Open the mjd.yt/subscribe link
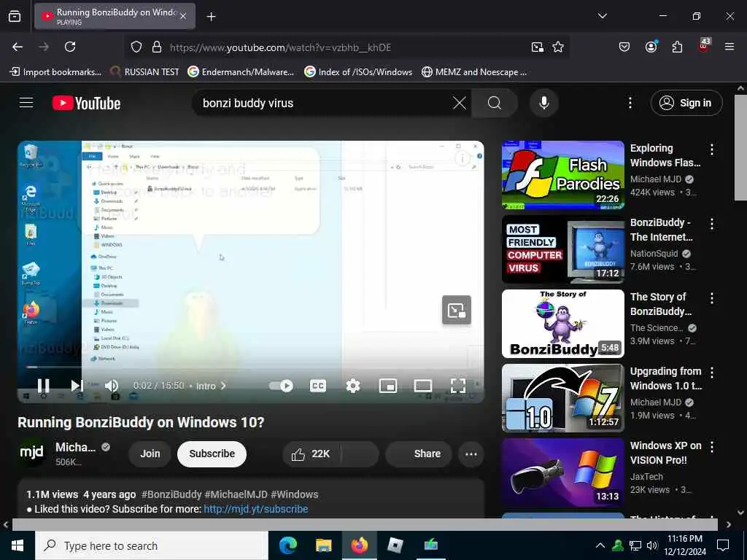This screenshot has height=560, width=747. tap(256, 509)
